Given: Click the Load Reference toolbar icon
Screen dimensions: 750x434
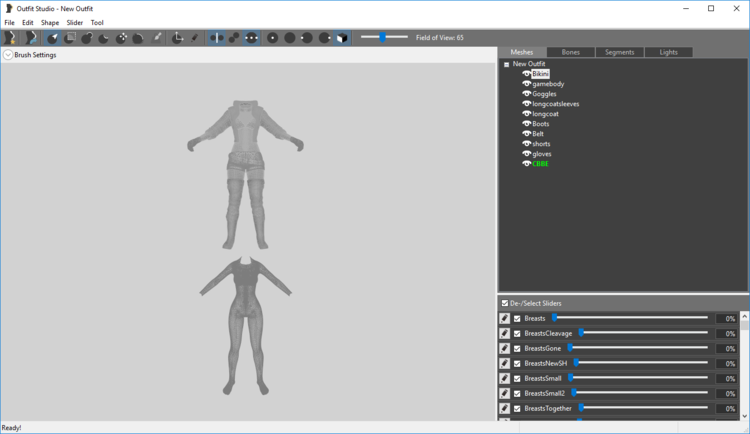Looking at the screenshot, I should 31,38.
